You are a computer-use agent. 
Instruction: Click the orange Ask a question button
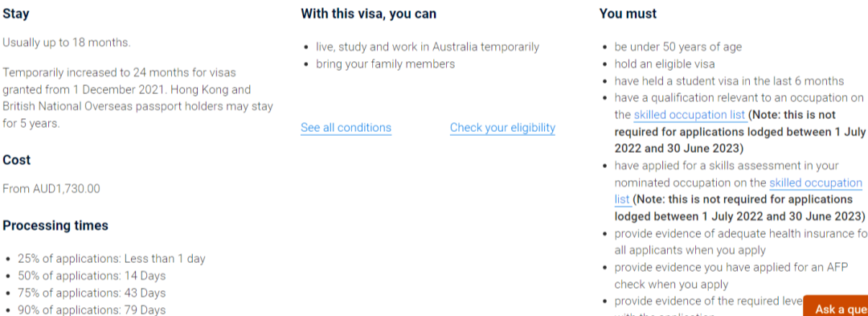click(x=837, y=308)
